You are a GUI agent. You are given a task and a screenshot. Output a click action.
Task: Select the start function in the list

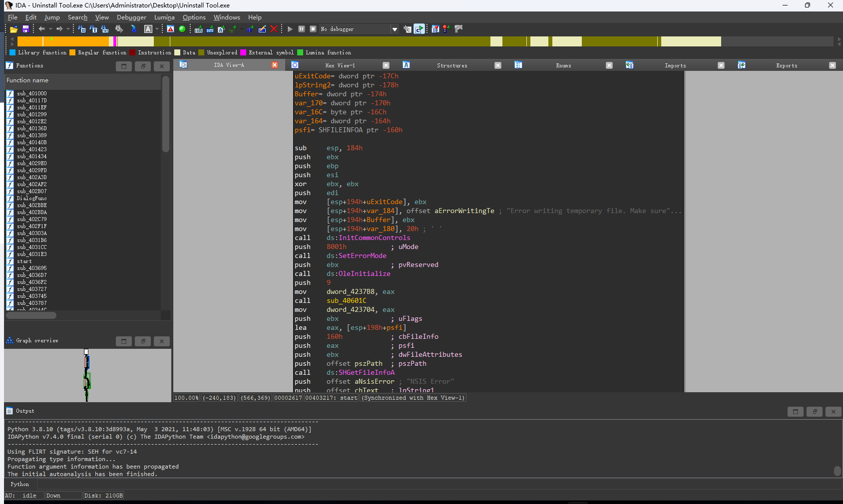tap(24, 261)
